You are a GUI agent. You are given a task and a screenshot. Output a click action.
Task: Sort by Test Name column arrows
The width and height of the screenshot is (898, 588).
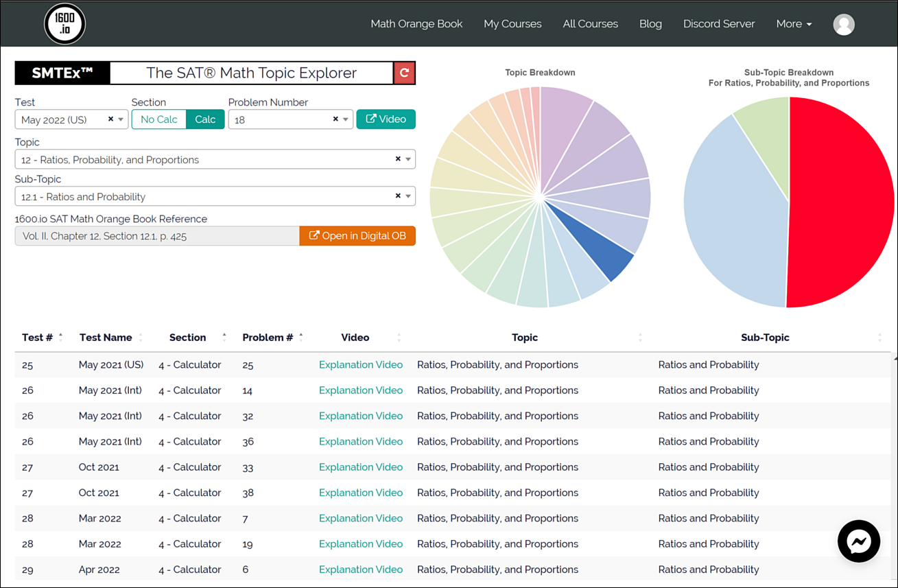point(141,337)
